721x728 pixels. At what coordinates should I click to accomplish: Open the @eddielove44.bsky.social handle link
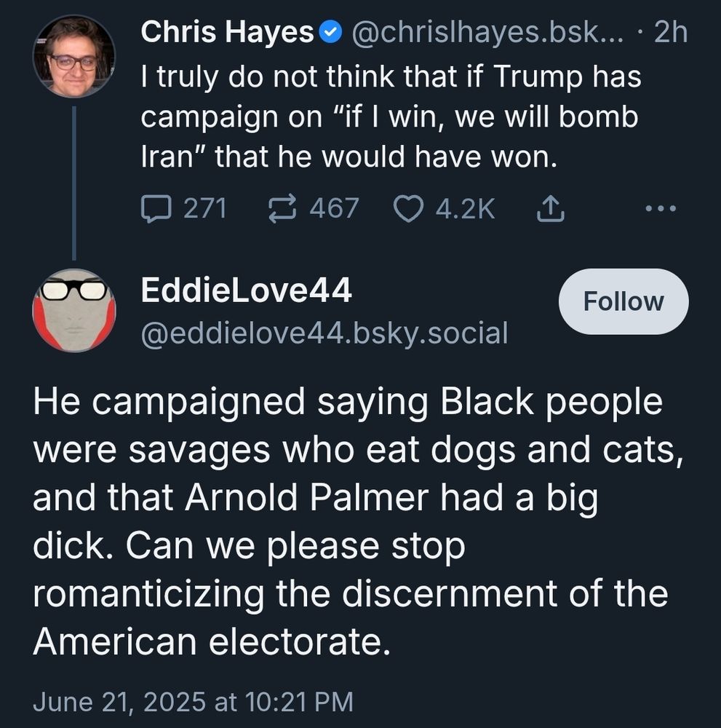coord(323,333)
